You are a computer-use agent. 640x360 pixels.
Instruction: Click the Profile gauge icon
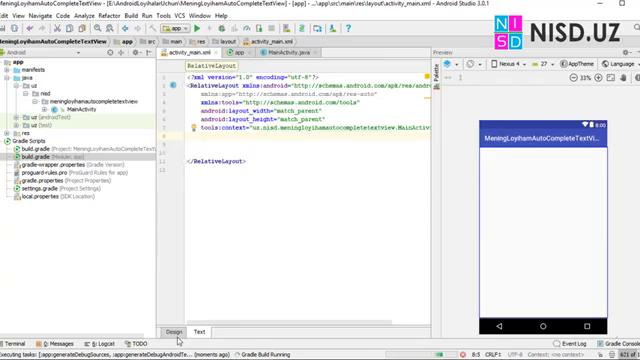coord(247,28)
